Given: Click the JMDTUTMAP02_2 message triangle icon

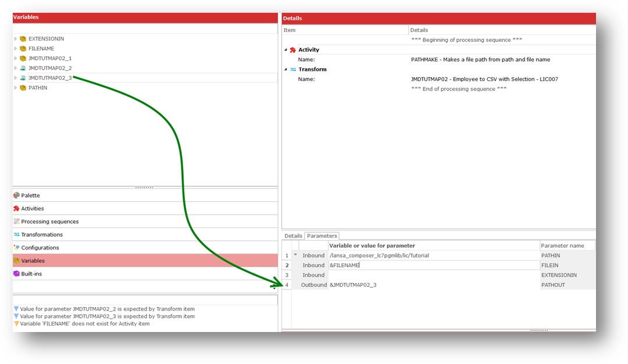Looking at the screenshot, I should tap(16, 309).
